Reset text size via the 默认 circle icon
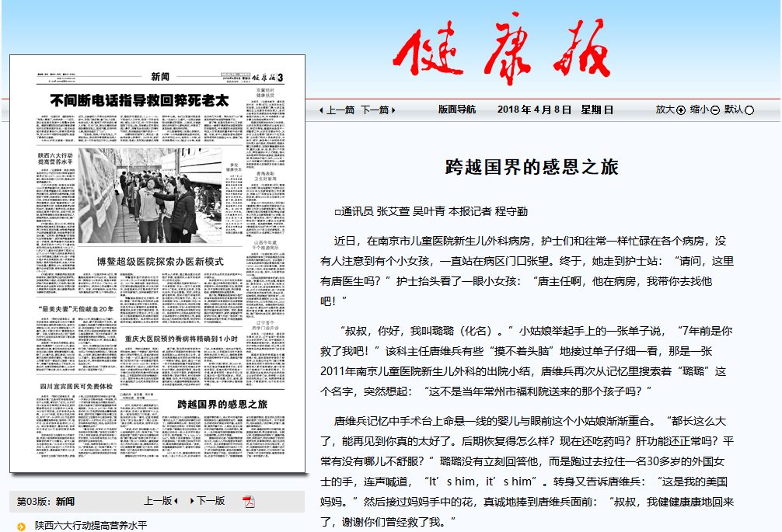This screenshot has width=782, height=532. 749,110
